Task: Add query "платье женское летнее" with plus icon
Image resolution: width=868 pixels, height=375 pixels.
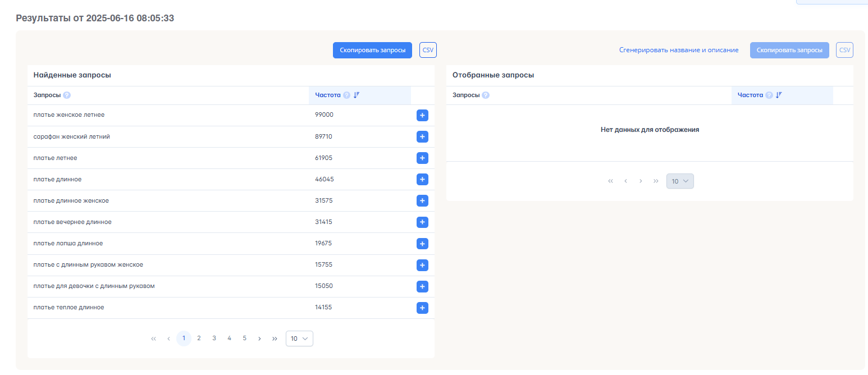Action: pos(422,115)
